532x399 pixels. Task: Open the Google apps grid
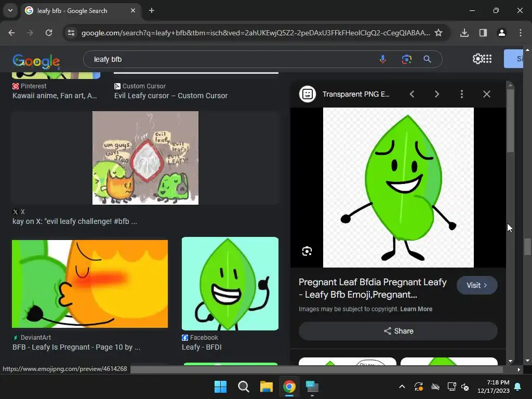pos(487,59)
